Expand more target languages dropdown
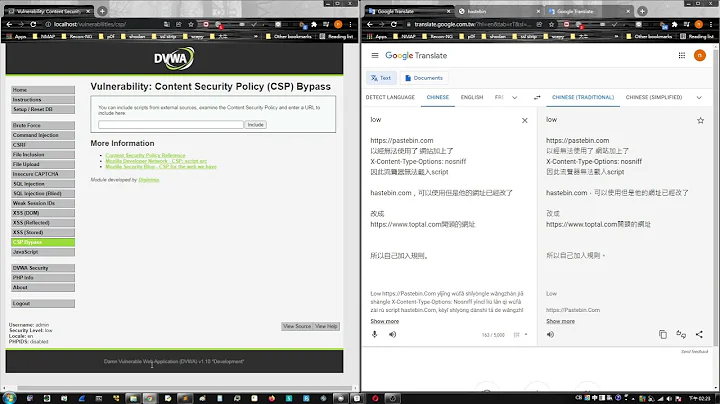Screen dimensions: 720x404 (699, 97)
